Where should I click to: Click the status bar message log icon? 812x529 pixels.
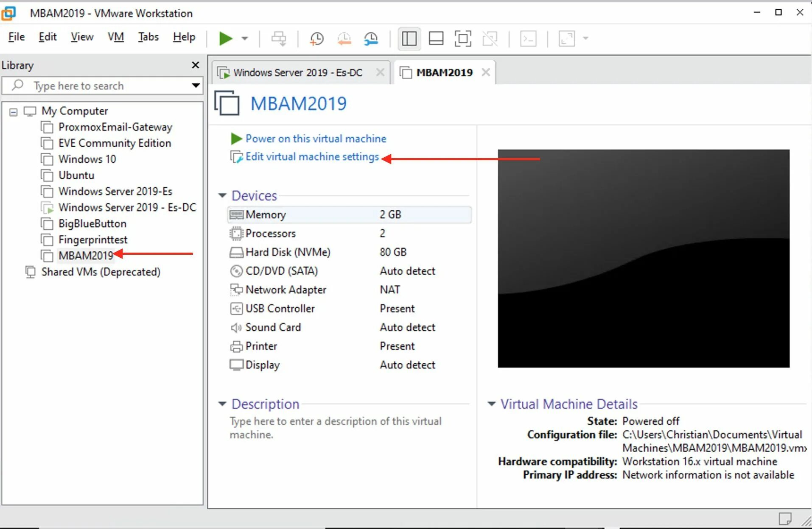[785, 518]
